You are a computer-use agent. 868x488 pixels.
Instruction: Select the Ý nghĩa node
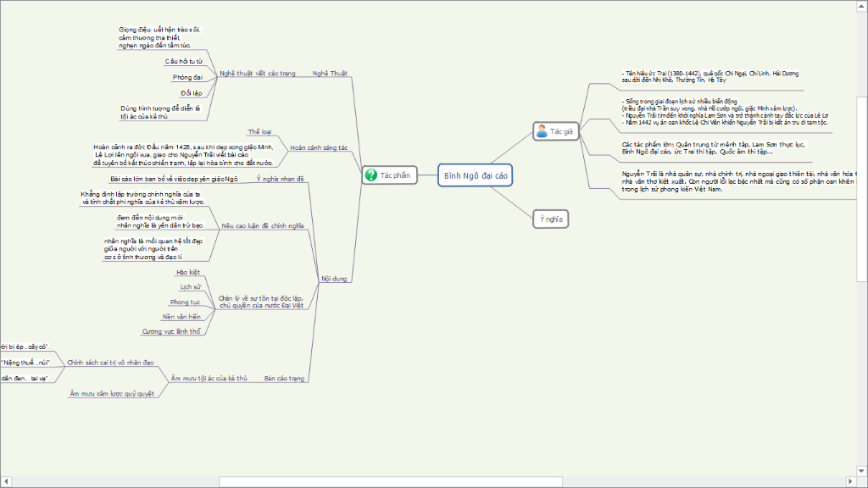click(x=551, y=219)
